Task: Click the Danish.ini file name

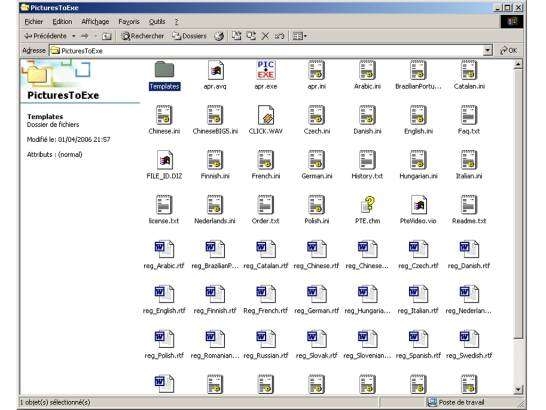Action: pos(367,131)
